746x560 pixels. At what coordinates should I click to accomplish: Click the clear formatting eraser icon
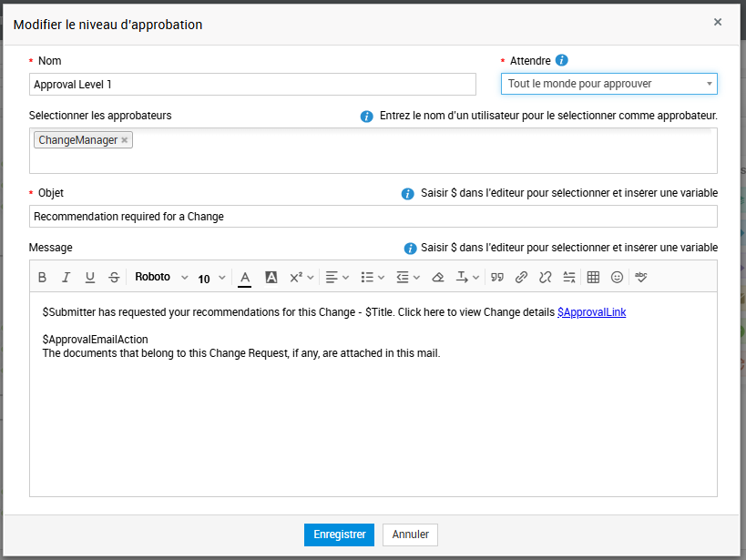(x=438, y=278)
